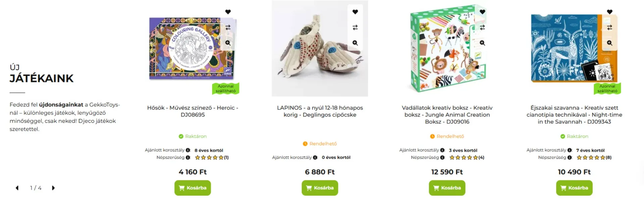The width and height of the screenshot is (644, 202).
Task: Zoom magnifier on Vadállatok kreatív boksz
Action: tap(482, 43)
